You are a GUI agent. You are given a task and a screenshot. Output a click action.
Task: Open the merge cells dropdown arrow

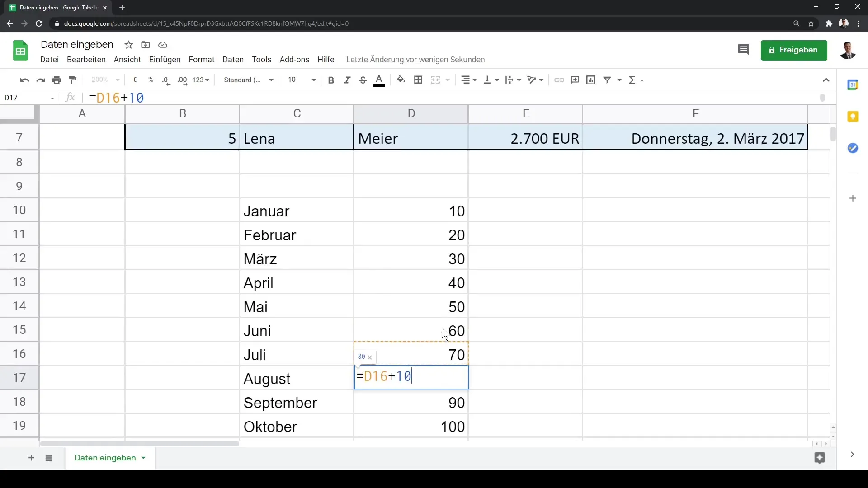point(448,80)
